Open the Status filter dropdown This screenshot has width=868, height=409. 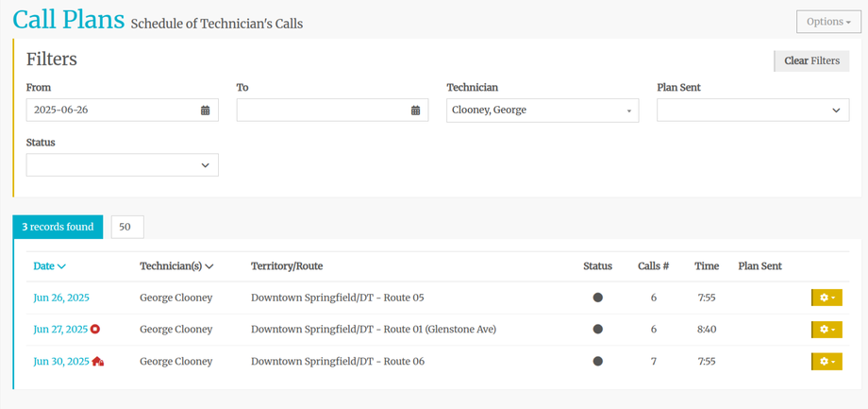[122, 165]
